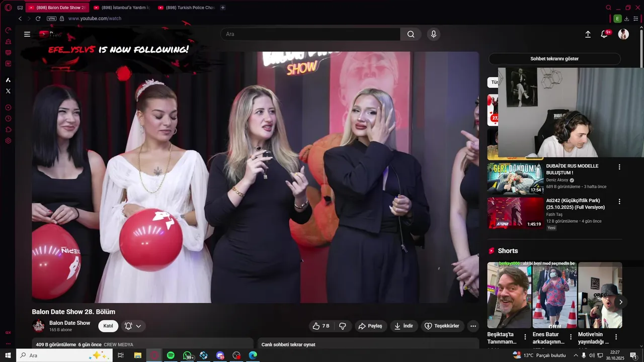Open a new browser tab

pyautogui.click(x=223, y=8)
